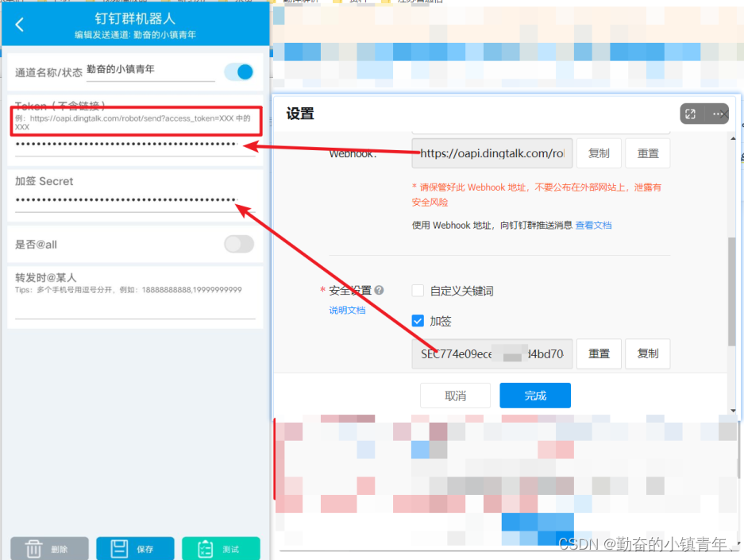The width and height of the screenshot is (744, 560).
Task: Save the channel with 保存 button
Action: (x=135, y=549)
